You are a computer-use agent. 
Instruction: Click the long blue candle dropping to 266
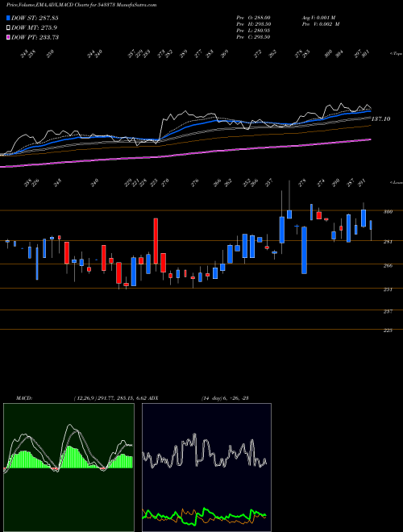coord(305,251)
